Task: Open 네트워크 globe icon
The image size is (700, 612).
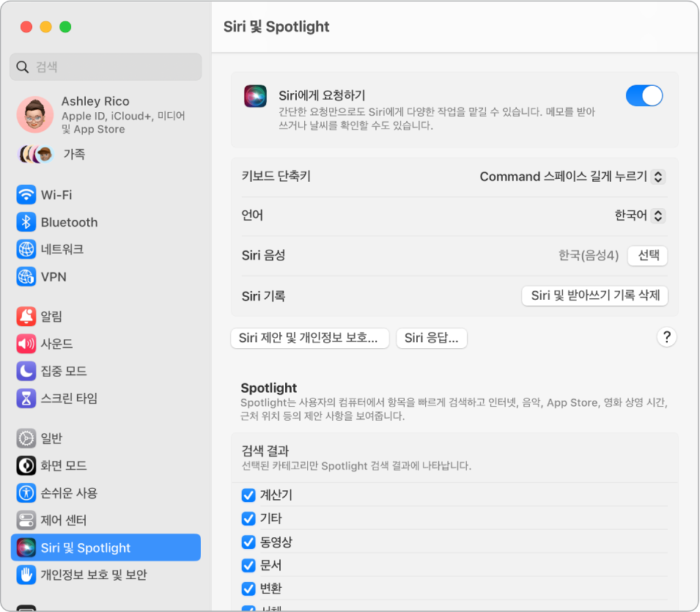Action: pos(26,249)
